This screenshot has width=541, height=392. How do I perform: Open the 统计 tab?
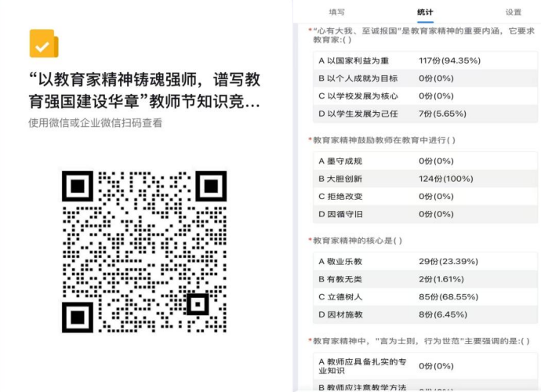[x=425, y=12]
